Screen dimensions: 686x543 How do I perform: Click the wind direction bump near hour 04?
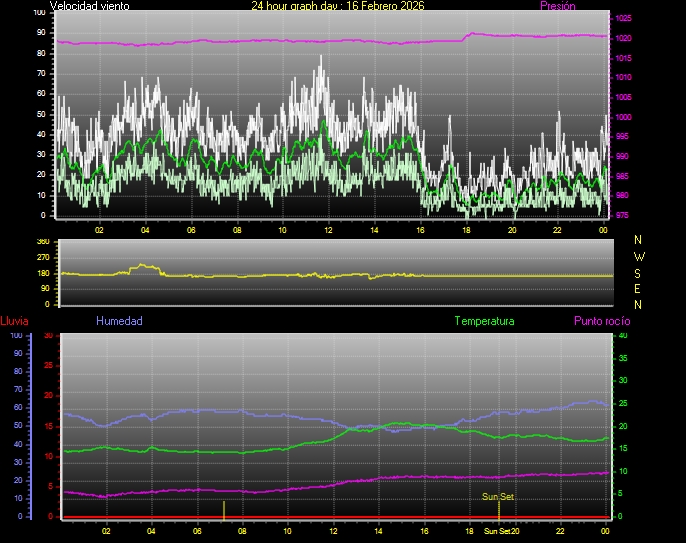tap(145, 266)
